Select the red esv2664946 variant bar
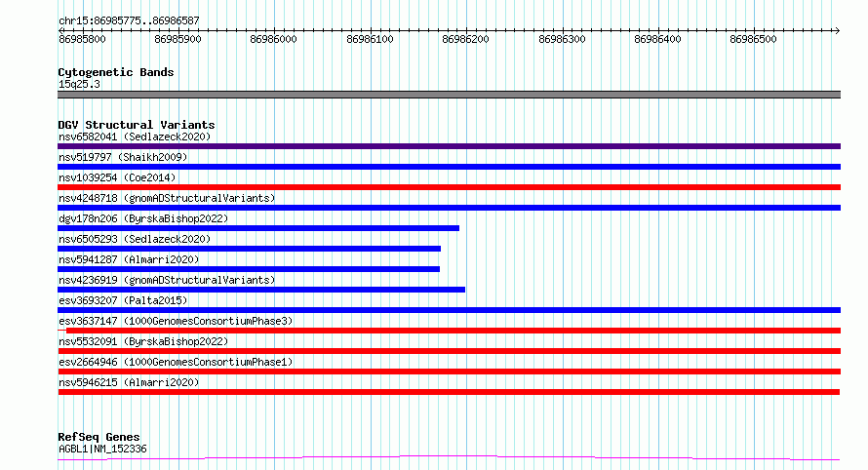The width and height of the screenshot is (868, 470). click(x=449, y=372)
